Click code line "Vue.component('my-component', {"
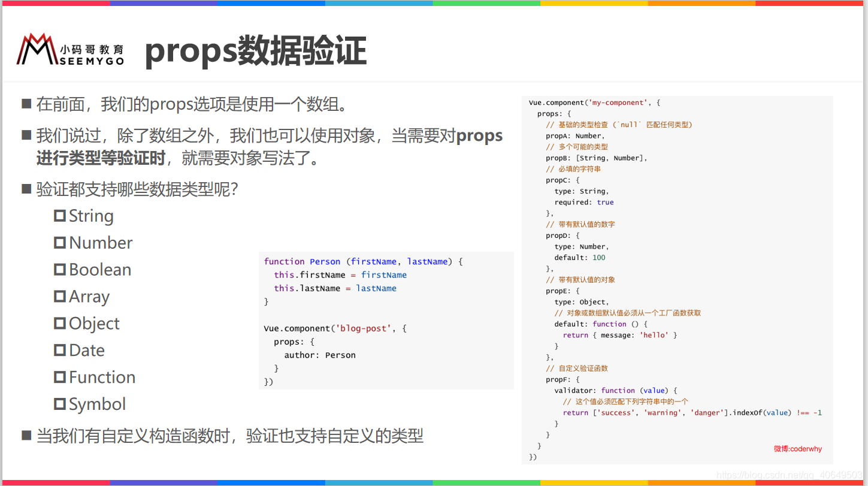This screenshot has width=868, height=486. 595,102
